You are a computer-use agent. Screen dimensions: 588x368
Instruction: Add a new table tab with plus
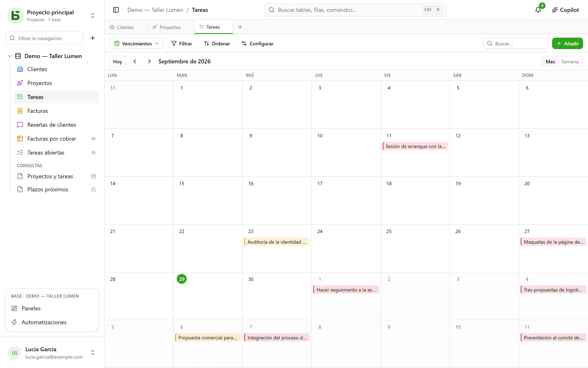tap(240, 27)
